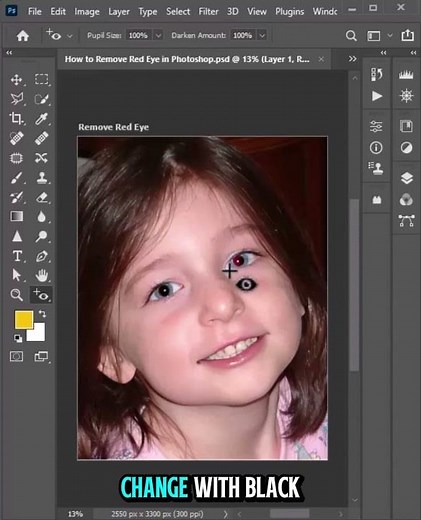Open the Image menu

(x=87, y=11)
